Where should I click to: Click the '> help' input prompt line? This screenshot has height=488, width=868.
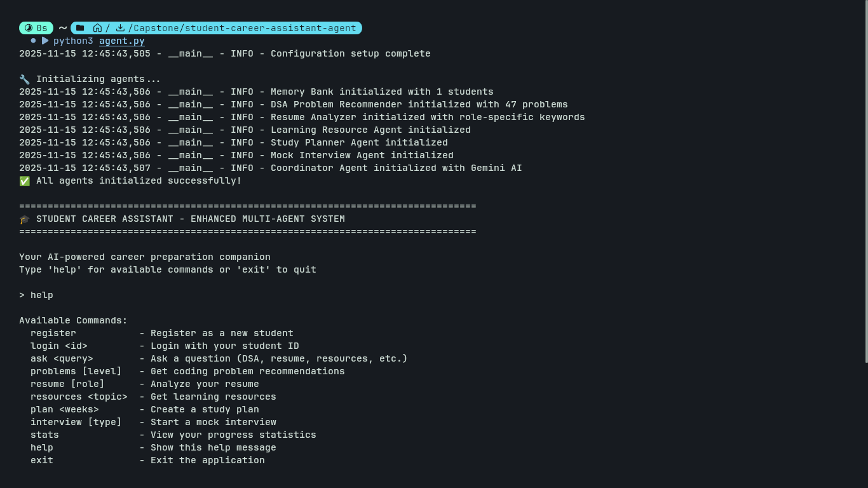coord(36,295)
